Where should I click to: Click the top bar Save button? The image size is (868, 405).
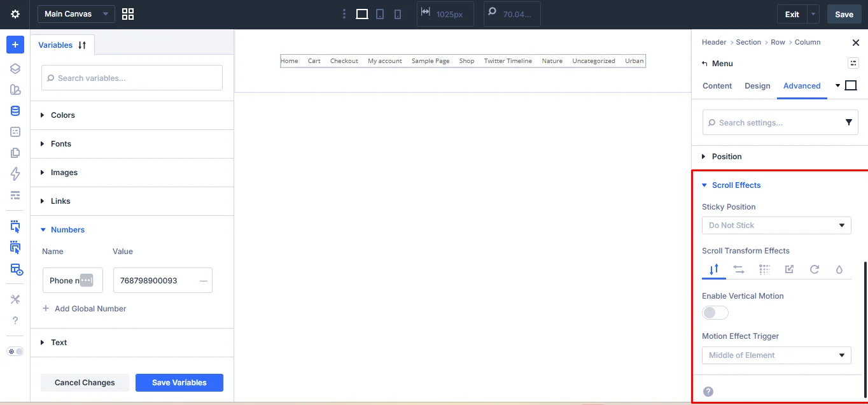(844, 14)
